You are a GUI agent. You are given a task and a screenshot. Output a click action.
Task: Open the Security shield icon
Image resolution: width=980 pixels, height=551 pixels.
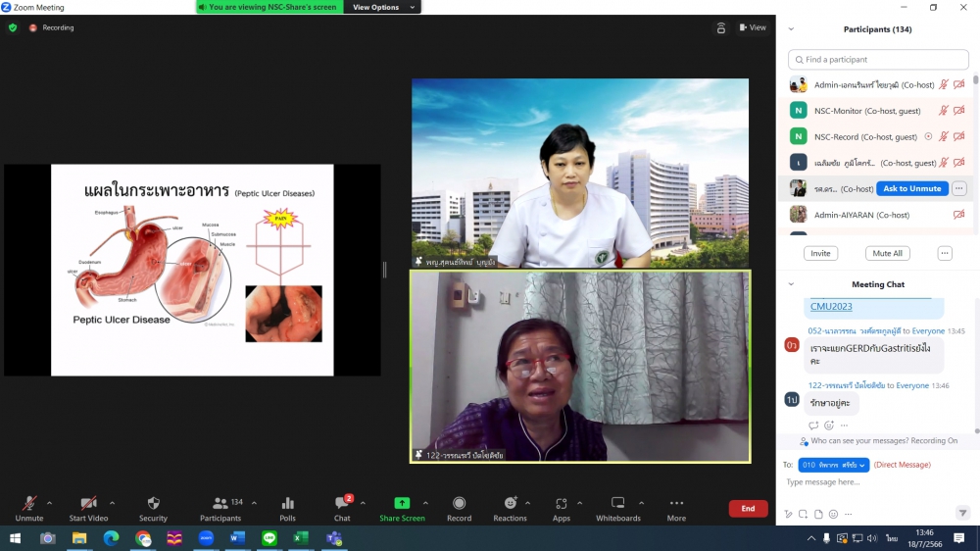tap(153, 504)
